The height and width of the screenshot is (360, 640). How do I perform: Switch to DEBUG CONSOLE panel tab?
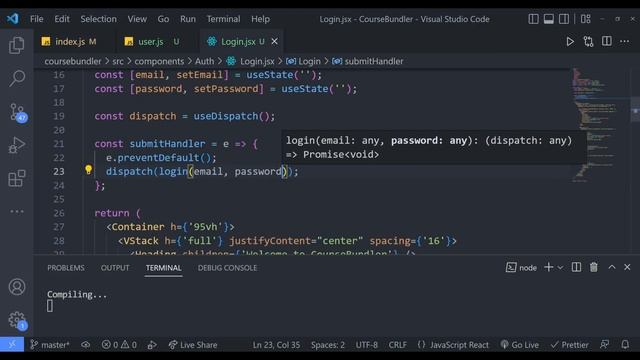[227, 268]
